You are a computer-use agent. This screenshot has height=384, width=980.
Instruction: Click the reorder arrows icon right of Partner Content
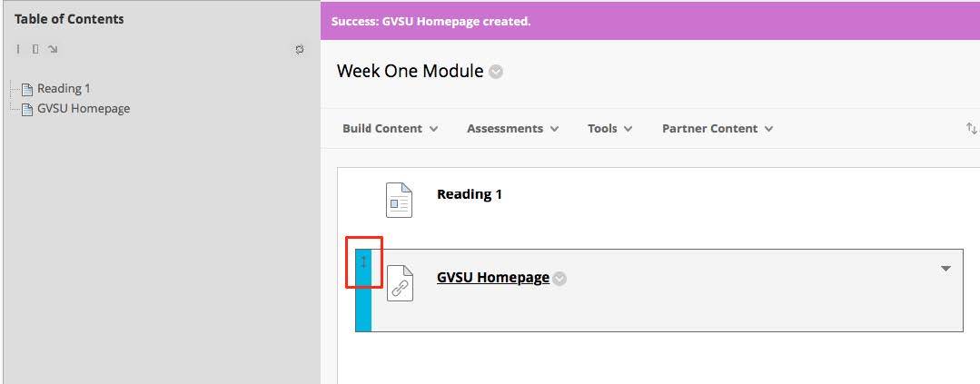click(971, 129)
